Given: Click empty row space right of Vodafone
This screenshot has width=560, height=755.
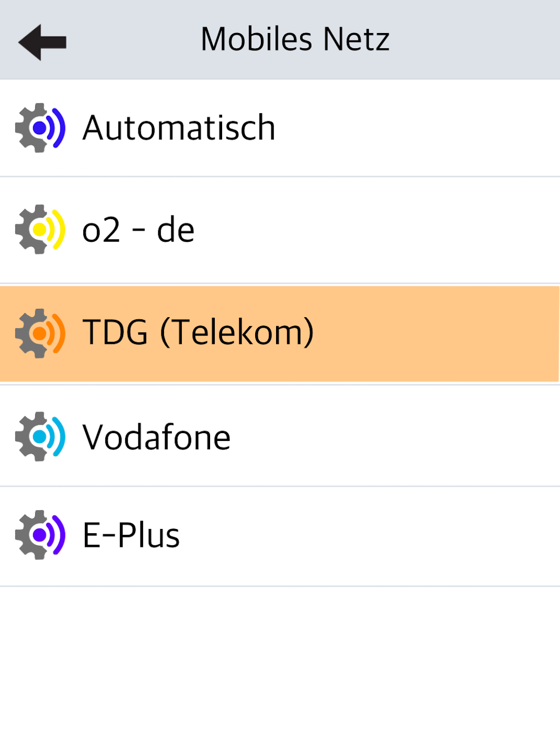Looking at the screenshot, I should (x=393, y=437).
